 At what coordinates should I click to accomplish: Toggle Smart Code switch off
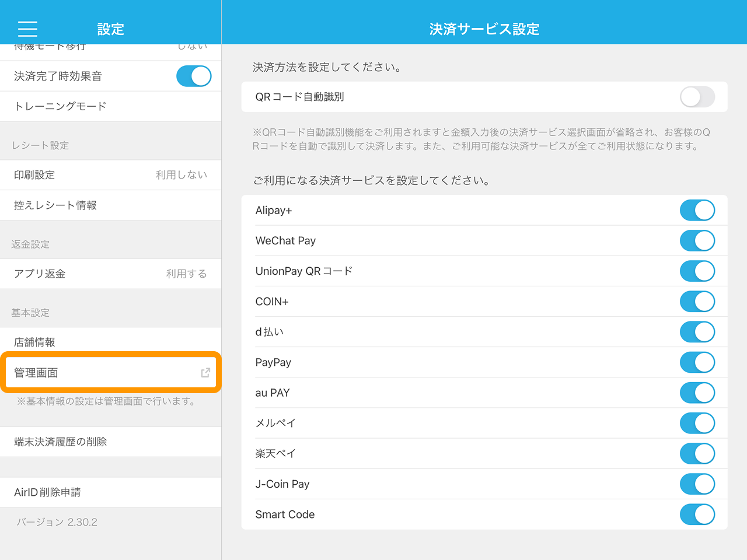click(697, 514)
